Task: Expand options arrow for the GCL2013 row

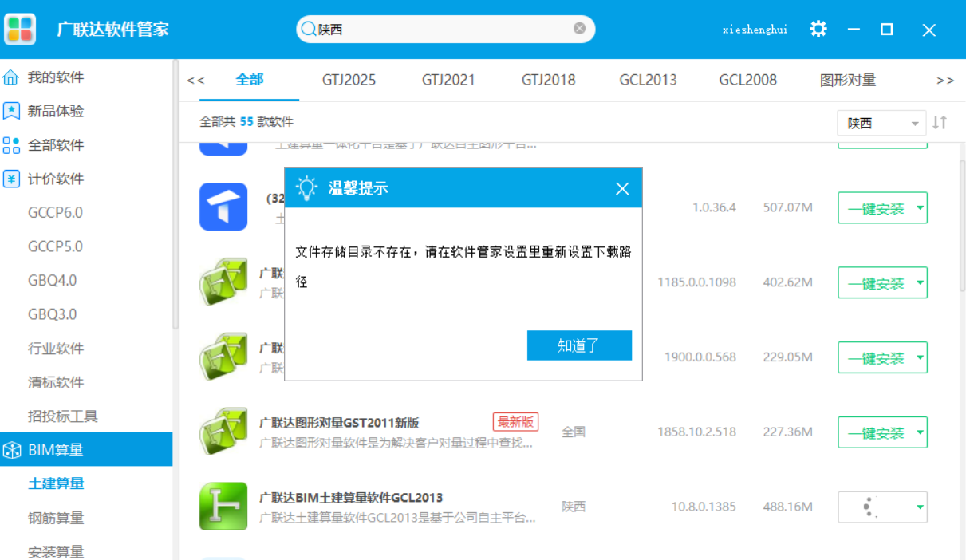Action: point(920,507)
